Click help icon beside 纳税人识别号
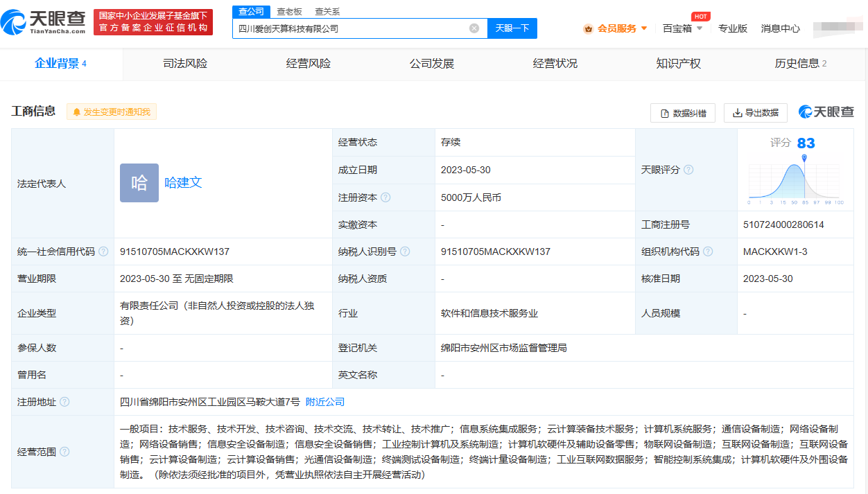 [x=405, y=252]
